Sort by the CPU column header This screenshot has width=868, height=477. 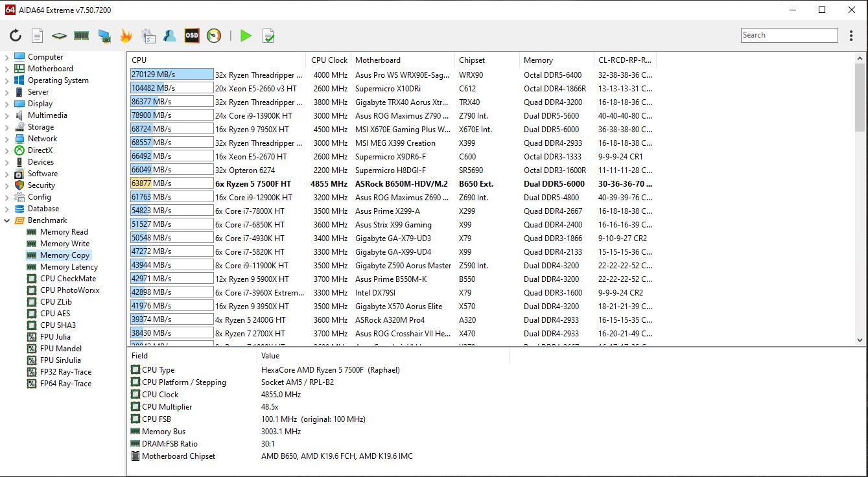tap(216, 60)
